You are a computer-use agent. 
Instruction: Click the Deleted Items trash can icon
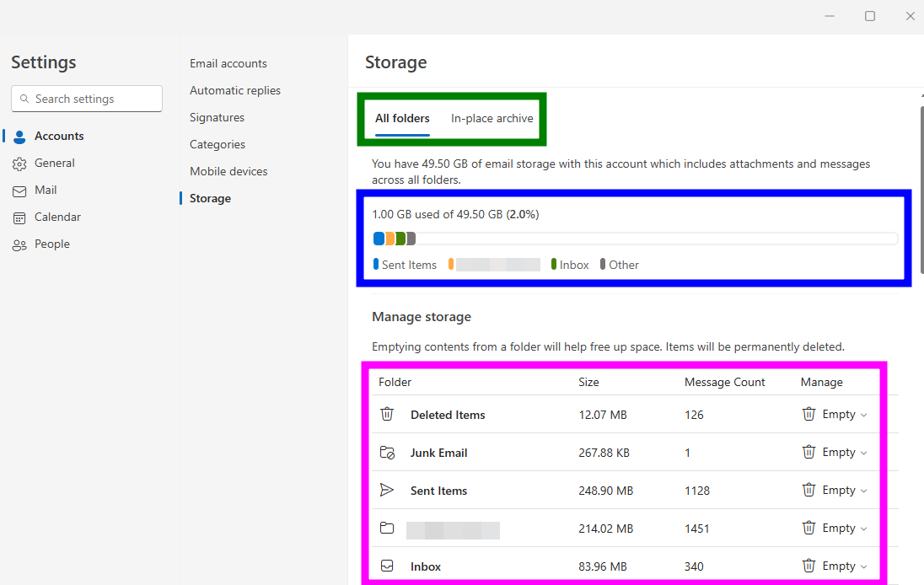387,414
